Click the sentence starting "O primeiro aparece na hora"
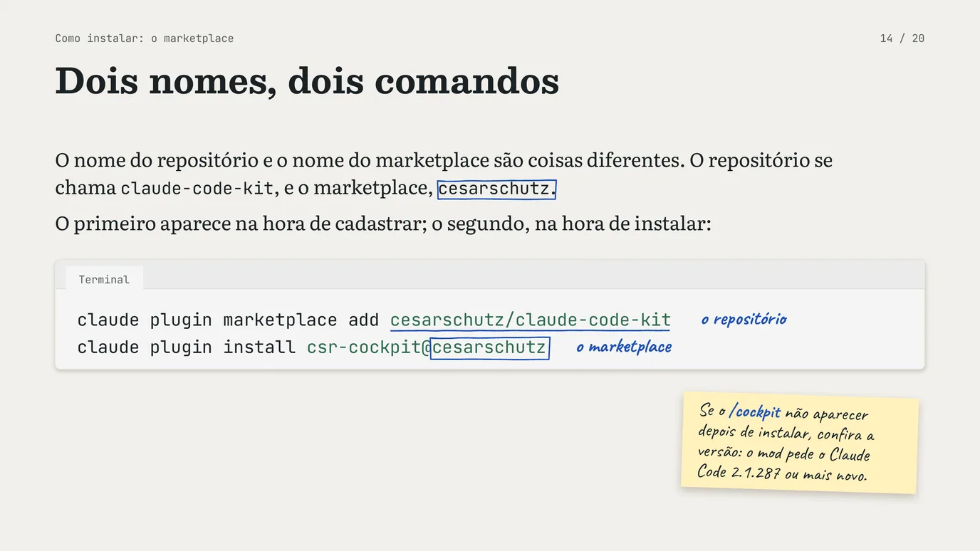 (383, 224)
